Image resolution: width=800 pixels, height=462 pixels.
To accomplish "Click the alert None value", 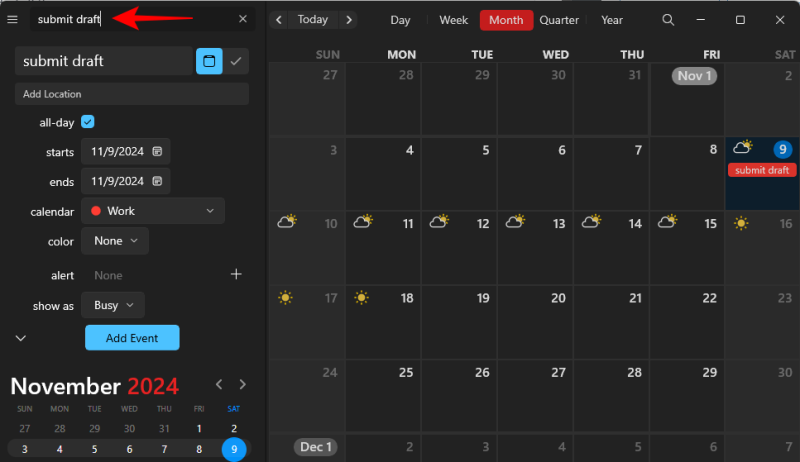I will coord(108,275).
